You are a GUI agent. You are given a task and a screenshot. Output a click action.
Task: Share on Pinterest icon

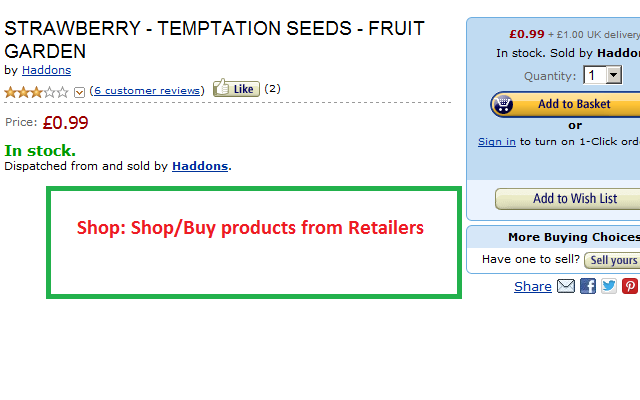click(x=630, y=286)
